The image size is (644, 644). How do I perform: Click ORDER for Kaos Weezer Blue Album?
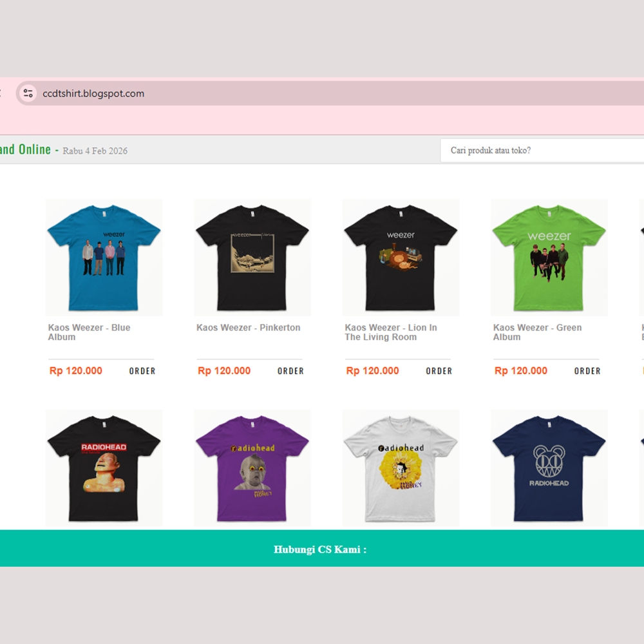click(x=142, y=371)
